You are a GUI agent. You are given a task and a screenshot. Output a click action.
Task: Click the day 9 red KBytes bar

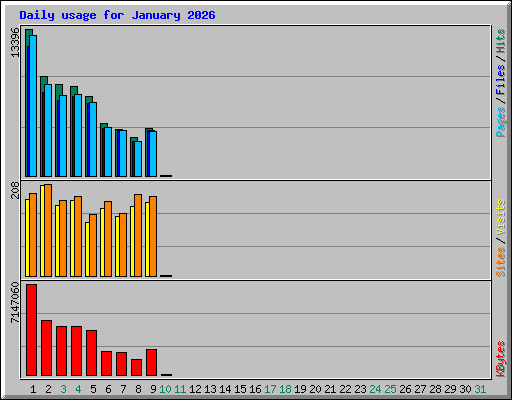tap(152, 362)
